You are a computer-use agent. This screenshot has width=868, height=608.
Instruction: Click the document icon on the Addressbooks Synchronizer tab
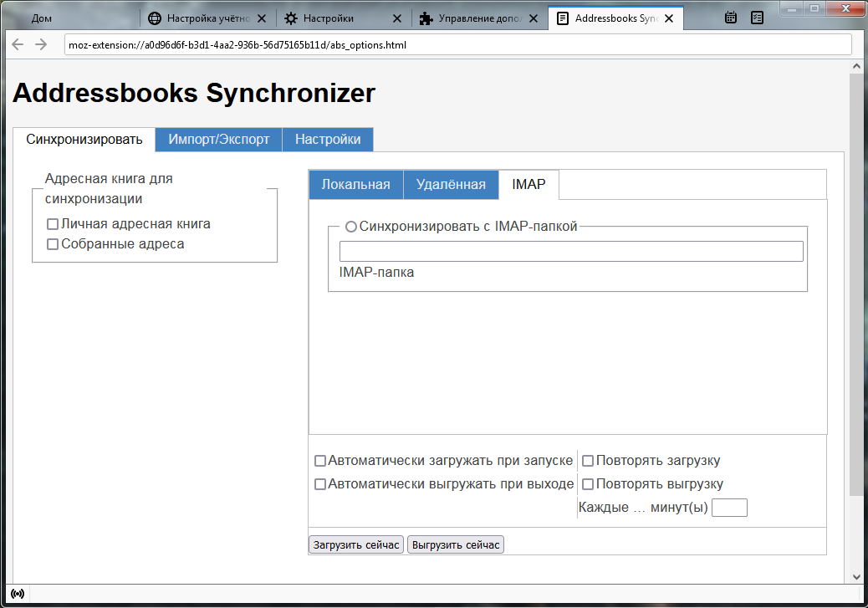click(564, 17)
